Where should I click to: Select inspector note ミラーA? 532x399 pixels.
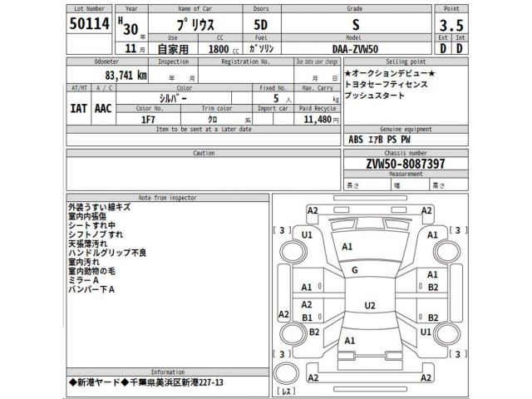click(x=83, y=280)
